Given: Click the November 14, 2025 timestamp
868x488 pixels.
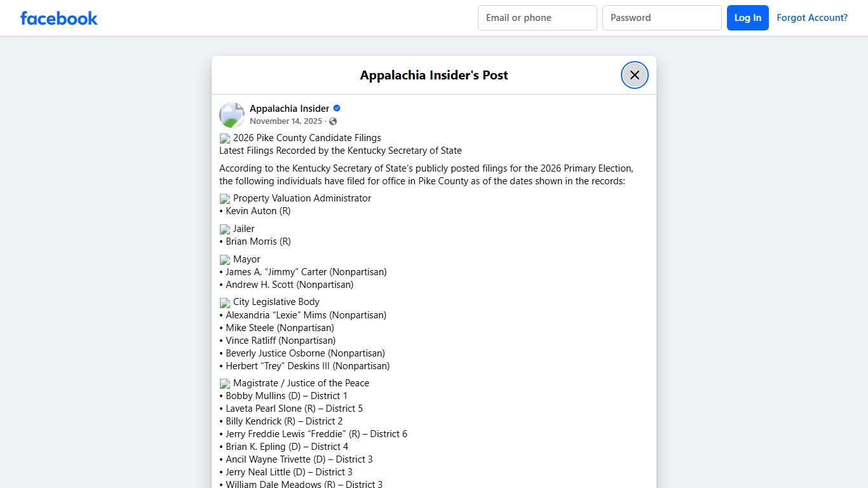Looking at the screenshot, I should click(286, 121).
